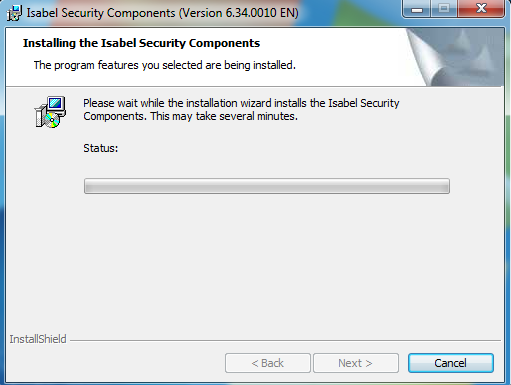This screenshot has height=385, width=511.
Task: Cancel the installation
Action: (x=451, y=363)
